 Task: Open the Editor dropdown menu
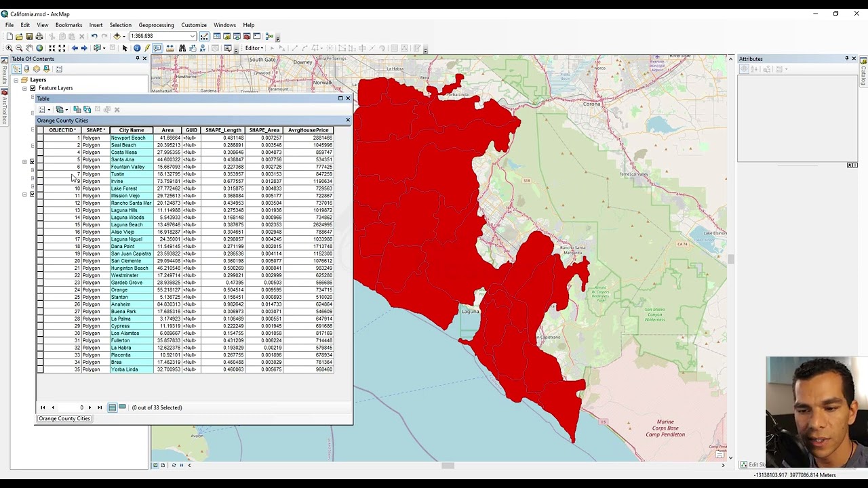254,48
